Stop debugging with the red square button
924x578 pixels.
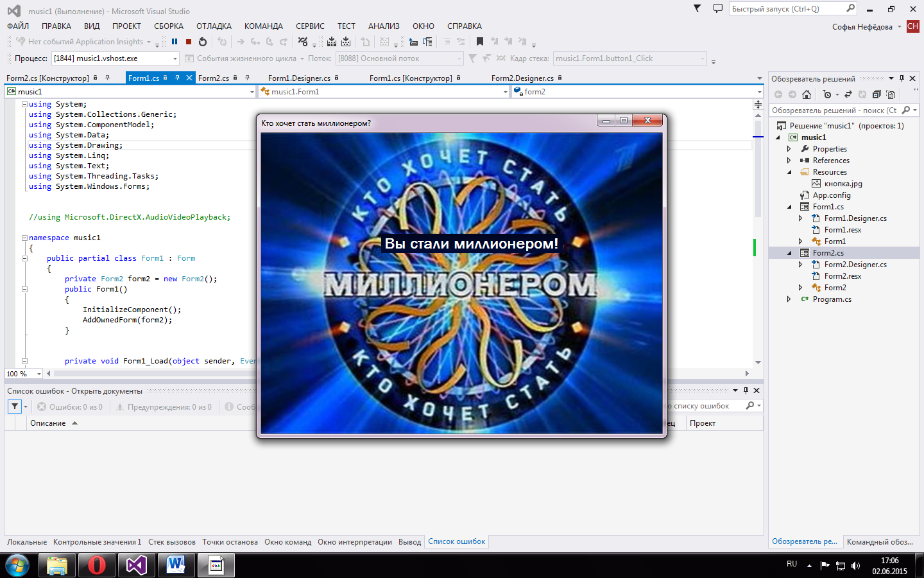tap(189, 42)
